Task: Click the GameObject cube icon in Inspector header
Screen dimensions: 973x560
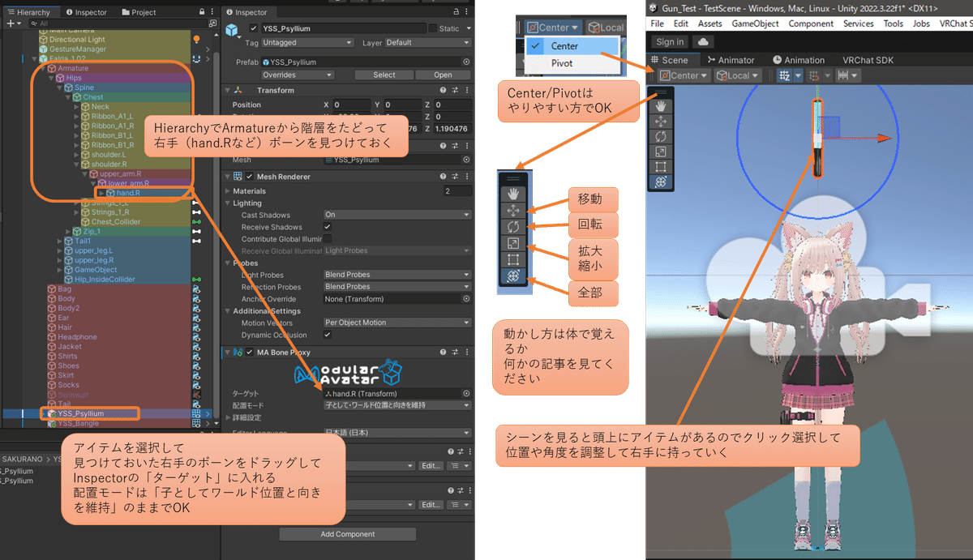Action: [234, 31]
